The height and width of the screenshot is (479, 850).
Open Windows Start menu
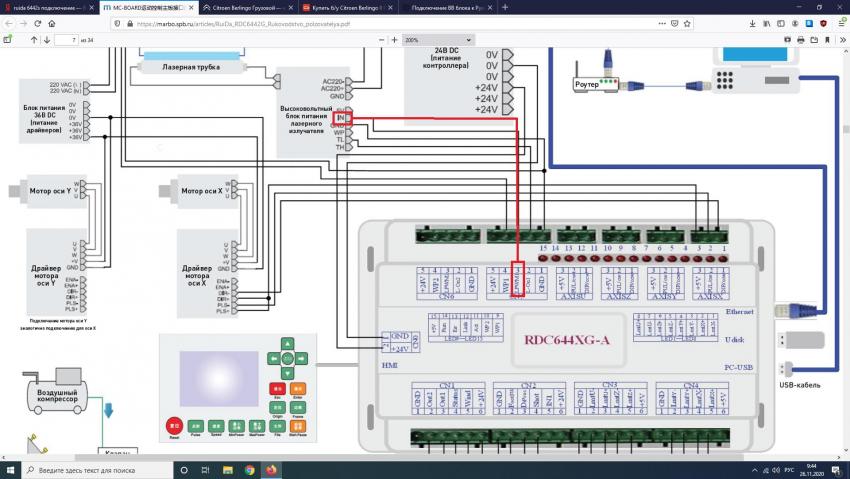tap(10, 469)
